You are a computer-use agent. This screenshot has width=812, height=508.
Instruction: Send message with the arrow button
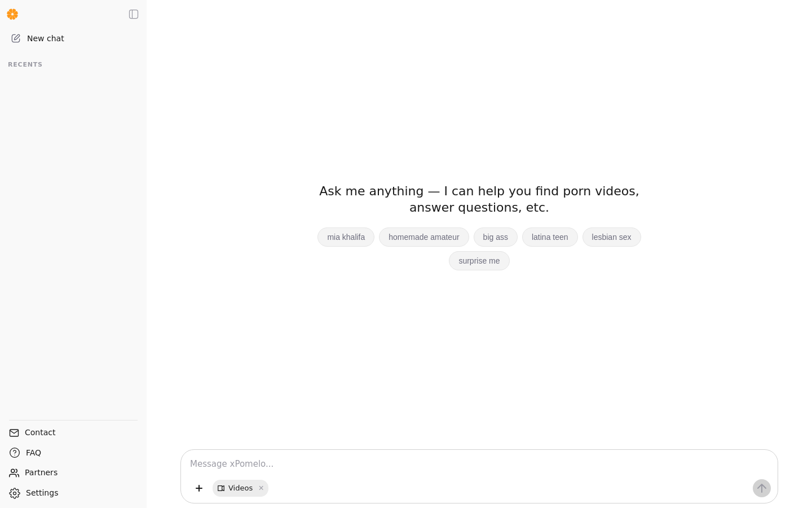(x=762, y=488)
